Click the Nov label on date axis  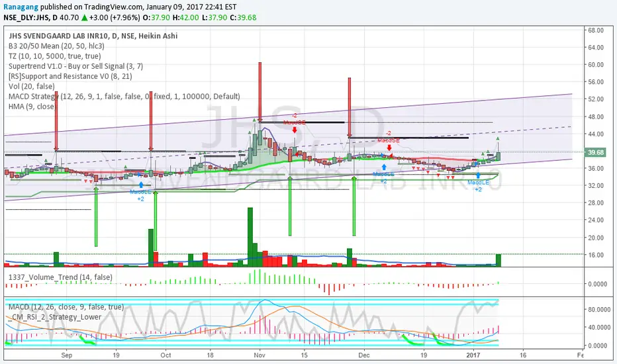point(260,355)
